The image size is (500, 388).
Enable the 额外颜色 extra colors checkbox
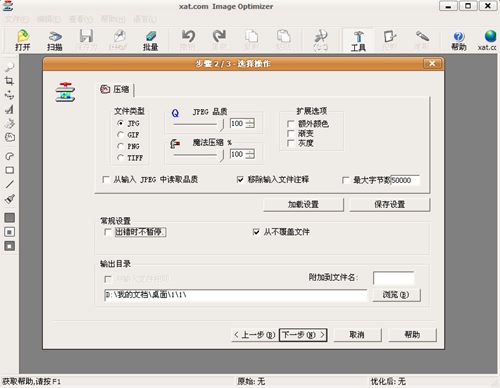tap(291, 124)
